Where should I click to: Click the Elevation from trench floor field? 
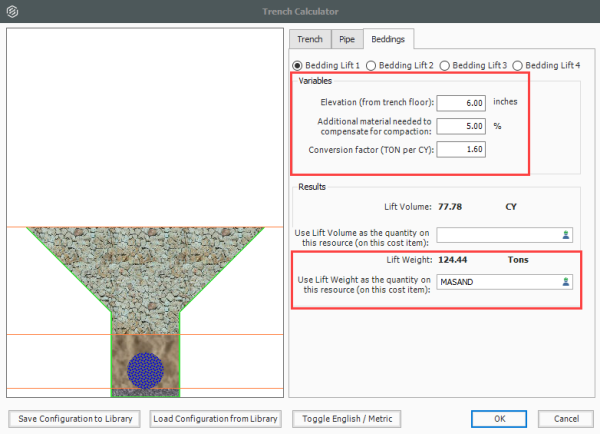click(x=460, y=102)
